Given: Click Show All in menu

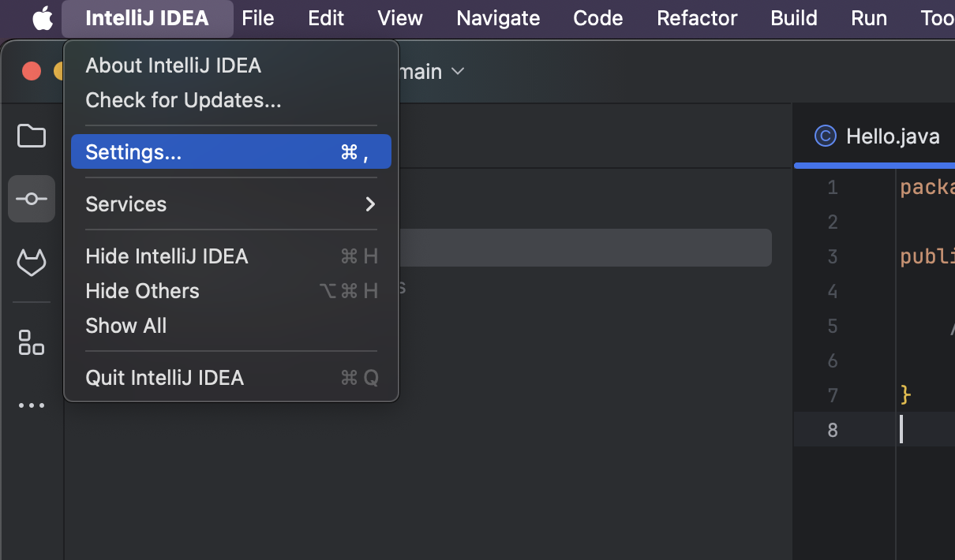Looking at the screenshot, I should tap(126, 326).
